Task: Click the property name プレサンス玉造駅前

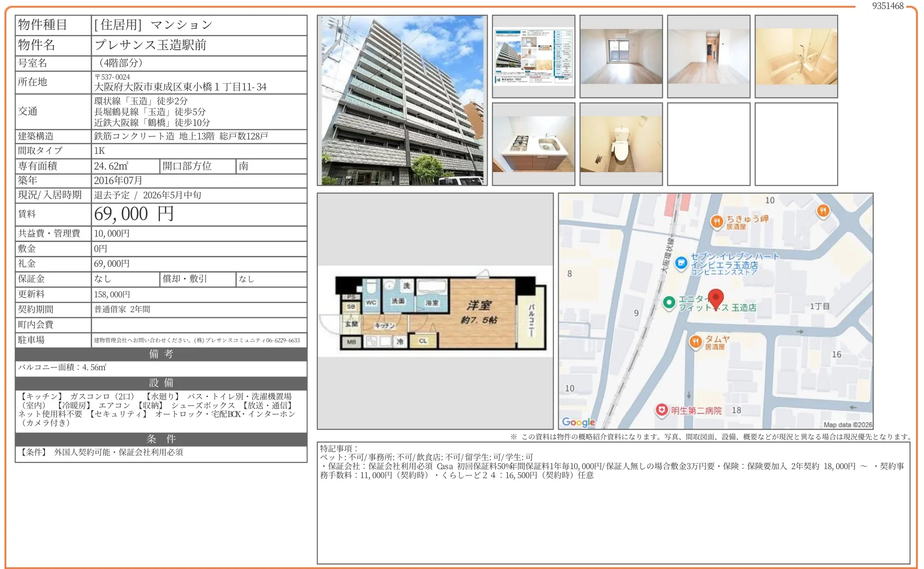Action: pyautogui.click(x=151, y=45)
